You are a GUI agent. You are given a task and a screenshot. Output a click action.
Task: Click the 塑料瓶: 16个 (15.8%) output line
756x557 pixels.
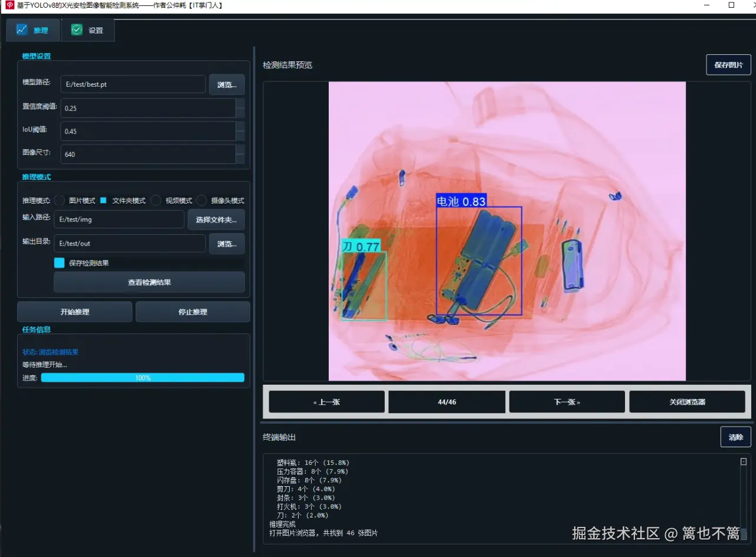coord(313,463)
